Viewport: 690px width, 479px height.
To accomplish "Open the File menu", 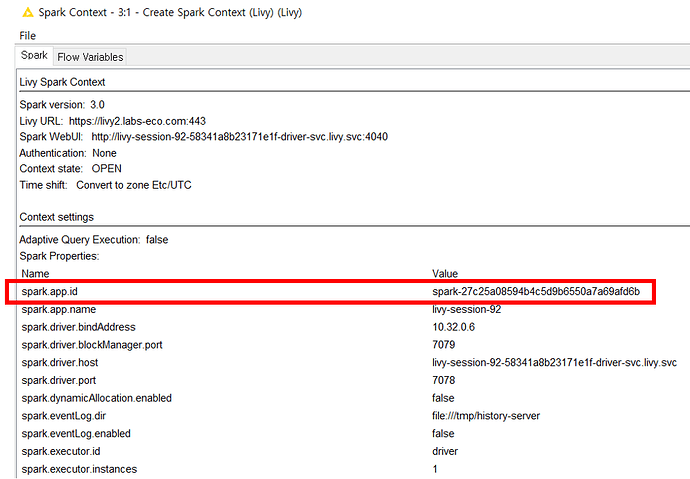I will 27,36.
